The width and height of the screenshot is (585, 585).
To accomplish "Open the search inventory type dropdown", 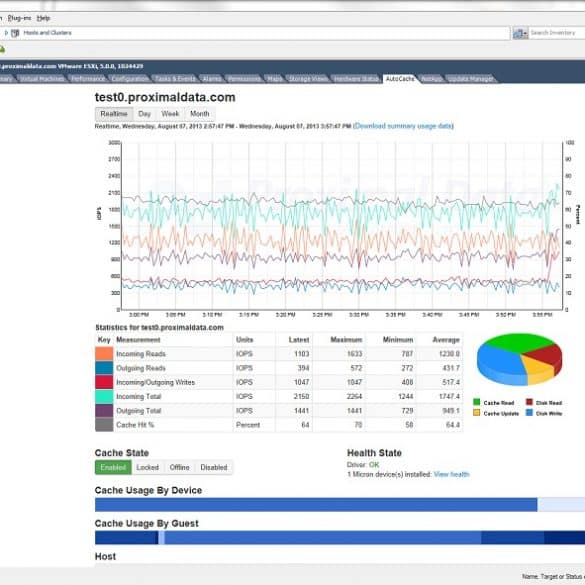I will pos(520,33).
